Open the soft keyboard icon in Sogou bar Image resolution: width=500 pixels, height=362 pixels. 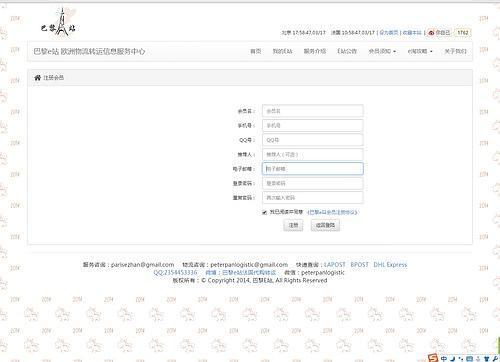point(469,359)
